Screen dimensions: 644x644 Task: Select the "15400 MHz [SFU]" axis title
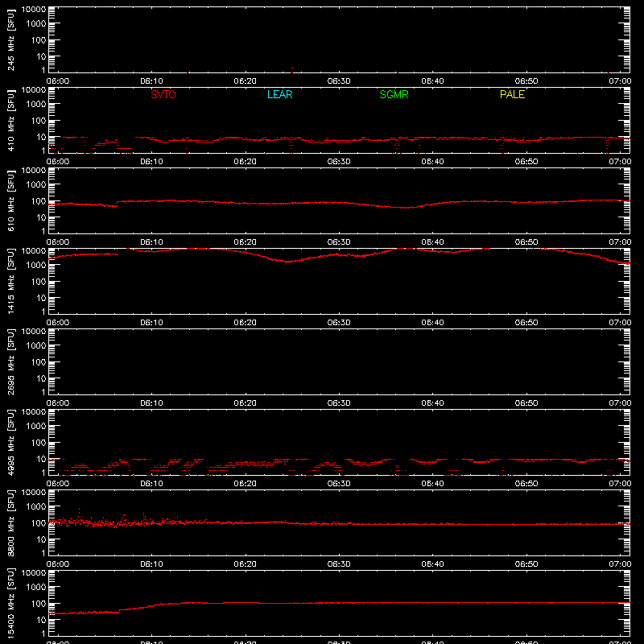[x=11, y=602]
